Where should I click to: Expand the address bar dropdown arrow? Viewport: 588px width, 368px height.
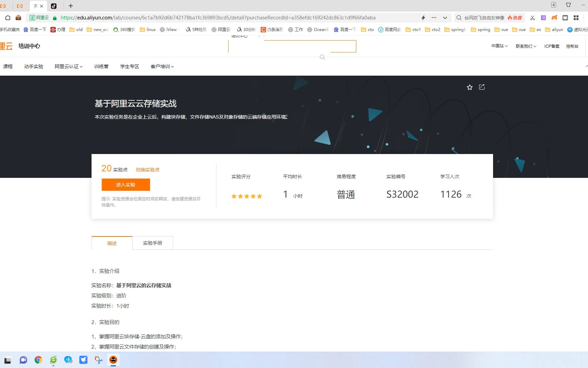tap(445, 18)
